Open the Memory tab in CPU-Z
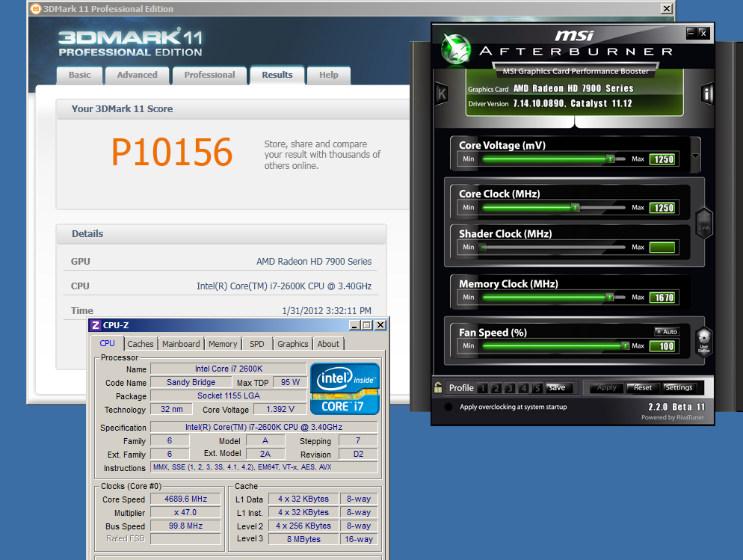This screenshot has width=743, height=560. pos(223,344)
